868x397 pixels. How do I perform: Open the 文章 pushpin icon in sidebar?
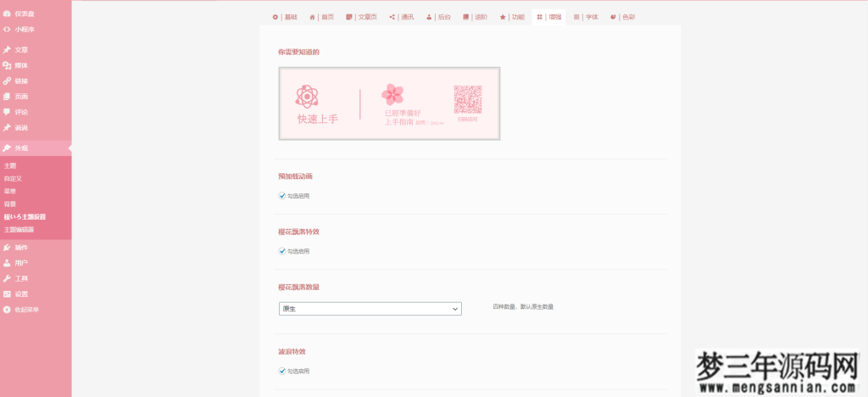[x=7, y=50]
